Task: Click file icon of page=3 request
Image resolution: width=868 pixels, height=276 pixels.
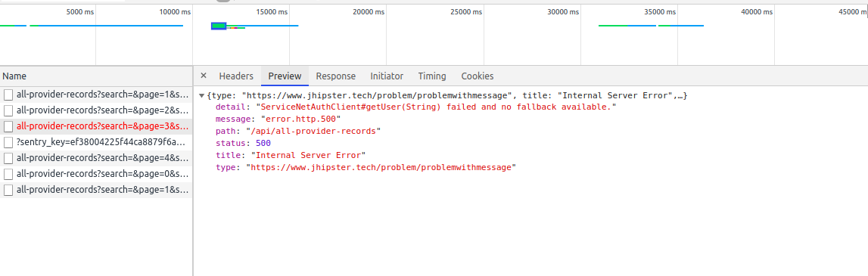Action: (8, 126)
